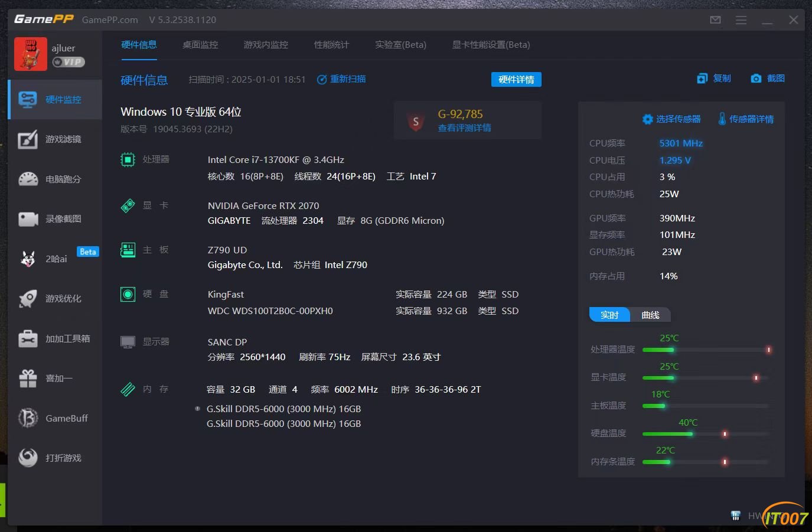Viewport: 812px width, 532px height.
Task: Switch to the 桌面监控 tab
Action: click(x=200, y=45)
